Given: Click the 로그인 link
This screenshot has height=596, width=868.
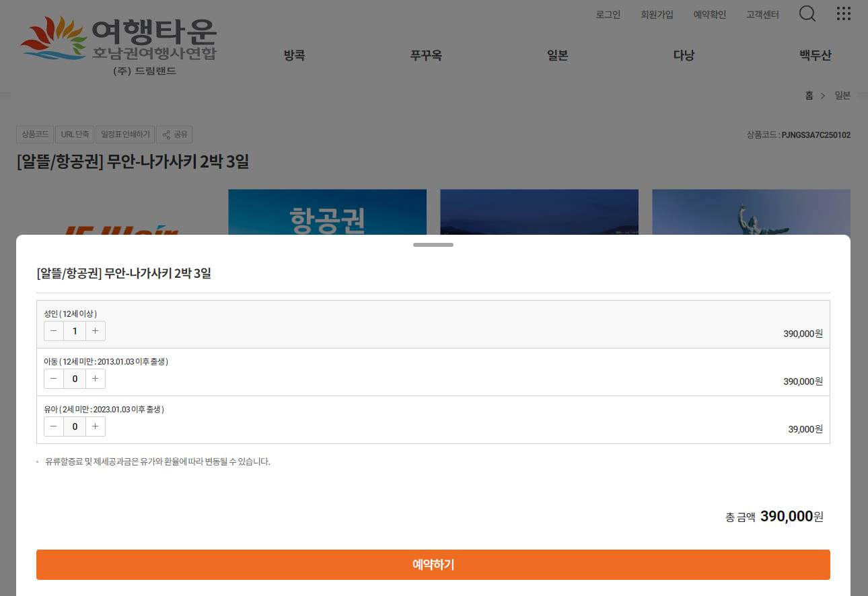Looking at the screenshot, I should coord(608,14).
